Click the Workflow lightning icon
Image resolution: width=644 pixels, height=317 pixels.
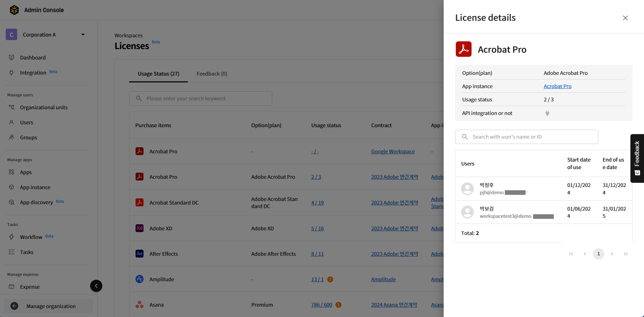click(x=11, y=237)
